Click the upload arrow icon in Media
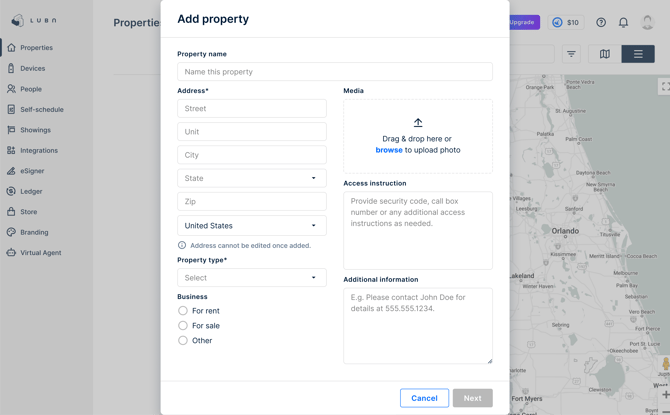Image resolution: width=670 pixels, height=415 pixels. click(x=418, y=123)
